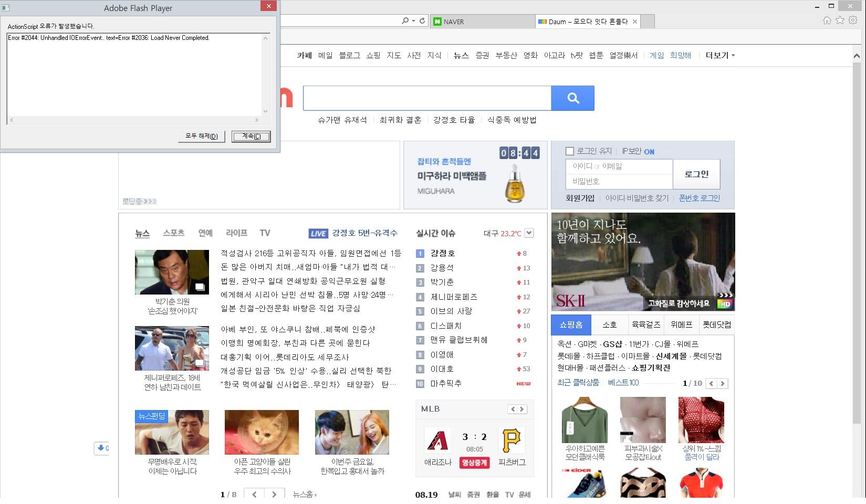
Task: Click the HD icon on SK-II ad
Action: [725, 304]
